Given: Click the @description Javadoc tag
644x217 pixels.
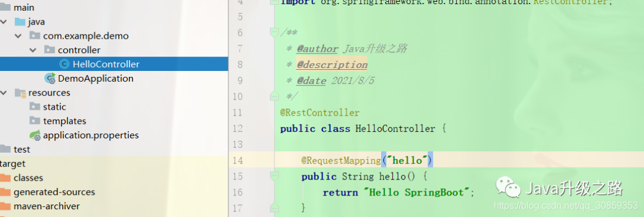Looking at the screenshot, I should (x=332, y=65).
